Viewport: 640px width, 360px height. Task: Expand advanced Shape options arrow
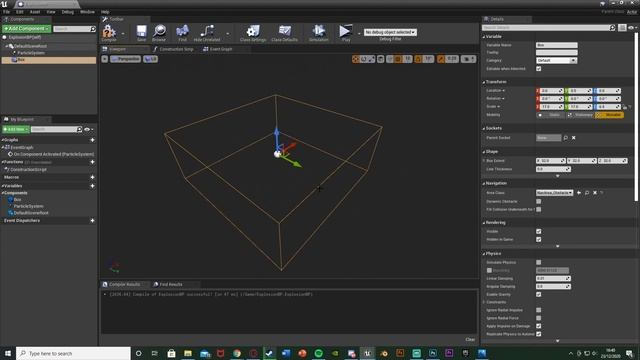pos(558,176)
